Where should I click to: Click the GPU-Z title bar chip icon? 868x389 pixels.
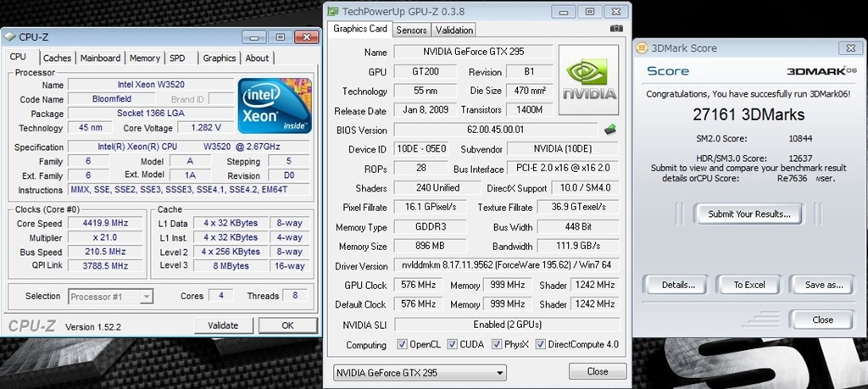[332, 11]
